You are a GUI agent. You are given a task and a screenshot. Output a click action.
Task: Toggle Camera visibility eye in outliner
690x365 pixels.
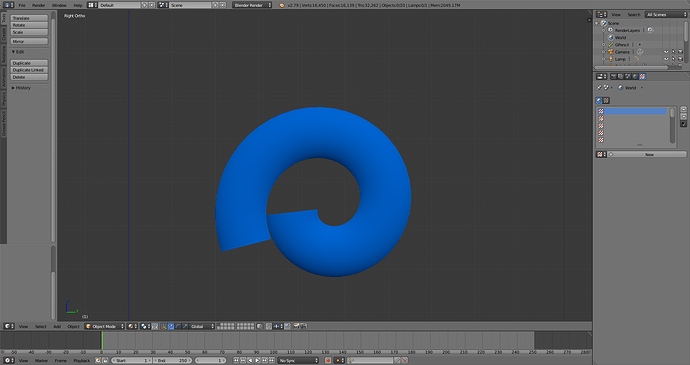[666, 52]
